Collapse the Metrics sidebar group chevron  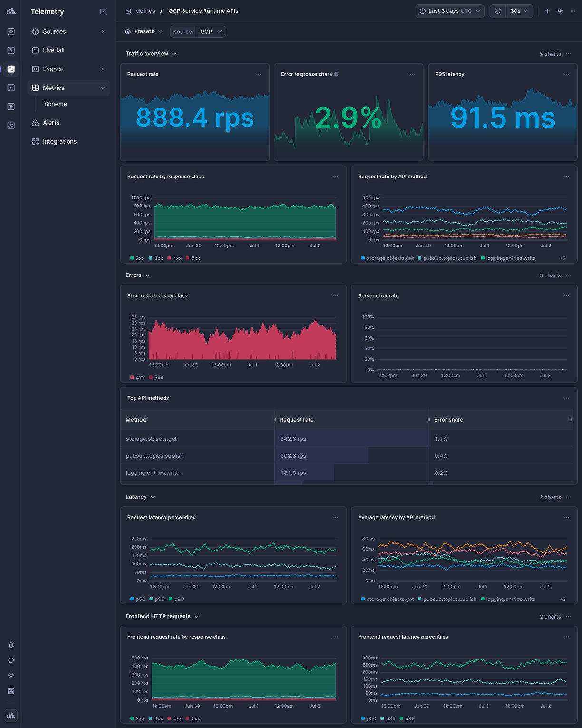coord(103,88)
